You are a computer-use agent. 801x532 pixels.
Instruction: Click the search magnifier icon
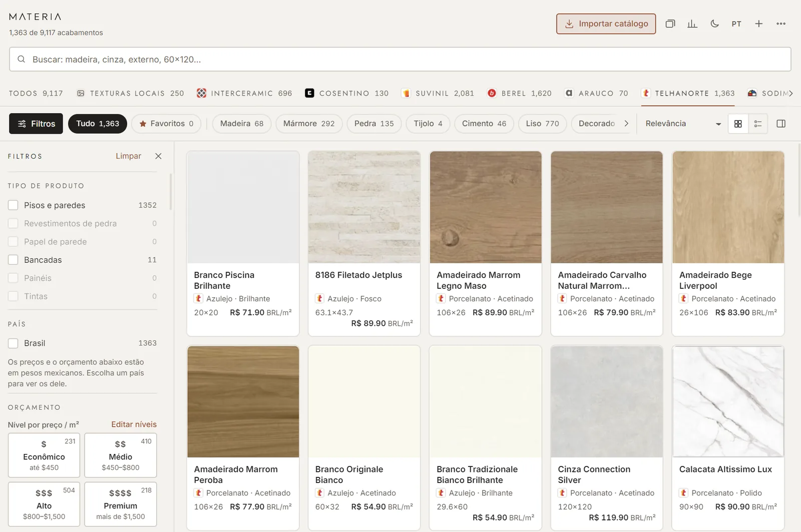pyautogui.click(x=22, y=59)
